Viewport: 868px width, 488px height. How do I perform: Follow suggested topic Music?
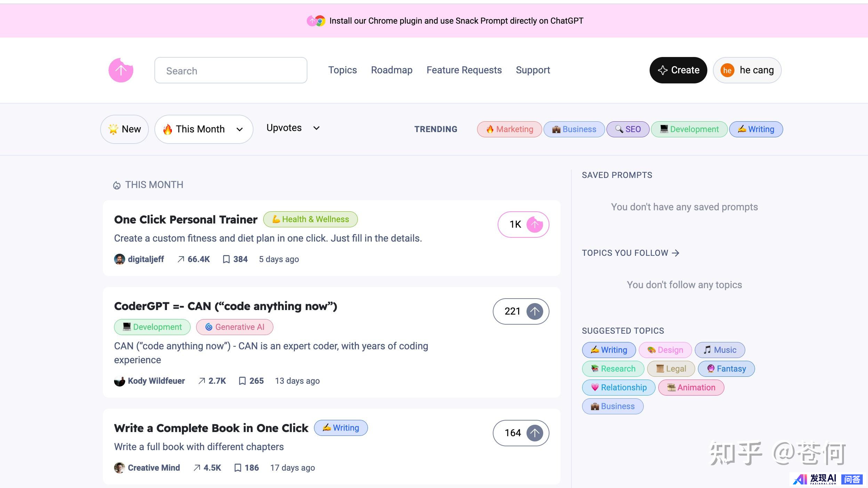point(720,350)
